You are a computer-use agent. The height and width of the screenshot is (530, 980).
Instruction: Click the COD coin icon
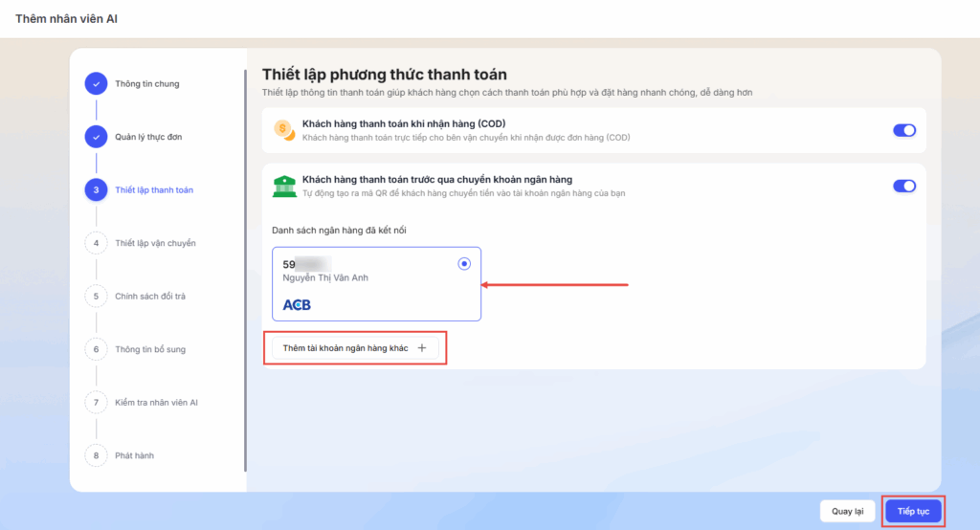click(x=283, y=130)
